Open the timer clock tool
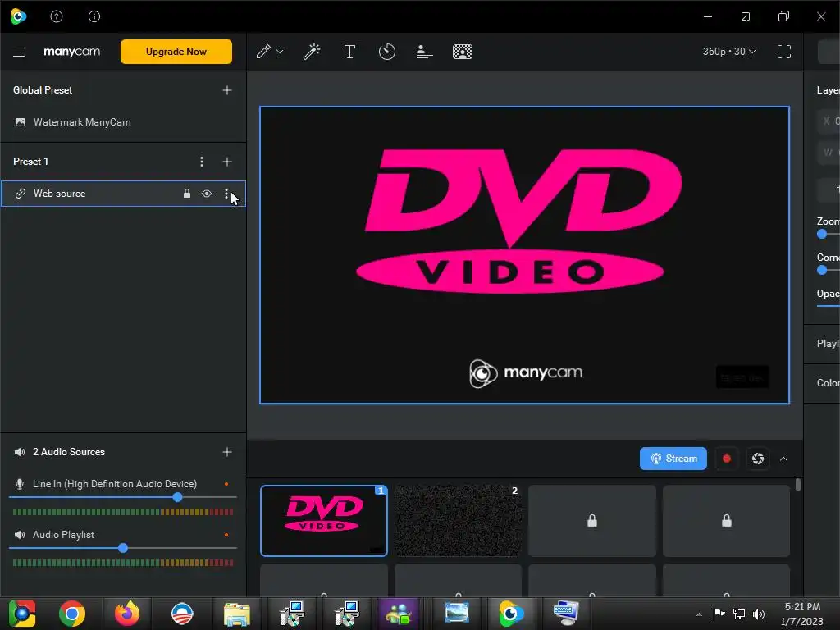 (x=387, y=52)
